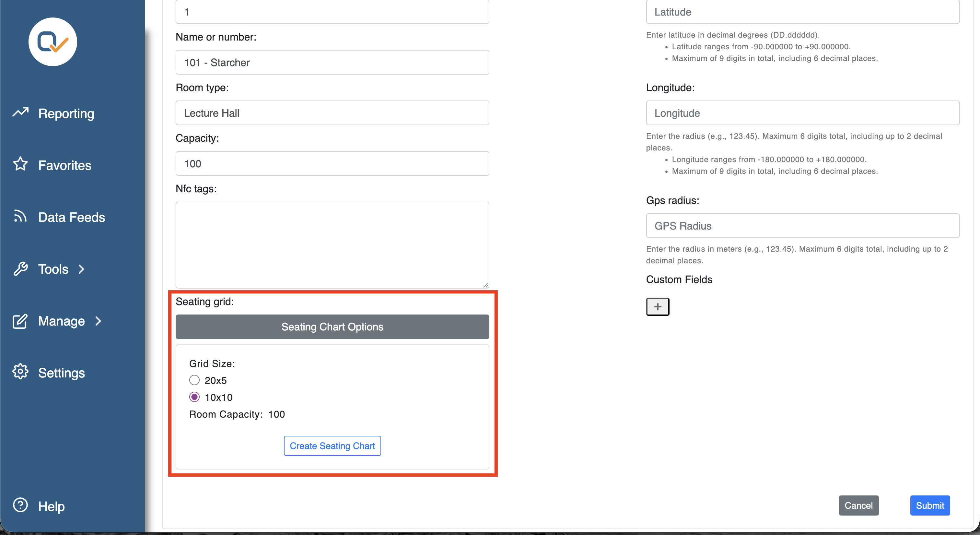The image size is (980, 535).
Task: Focus the Capacity field showing 100
Action: click(332, 164)
